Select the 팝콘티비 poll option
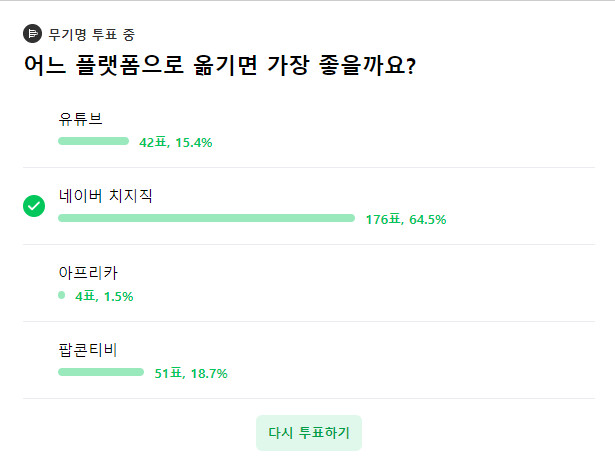Image resolution: width=615 pixels, height=471 pixels. (x=309, y=360)
